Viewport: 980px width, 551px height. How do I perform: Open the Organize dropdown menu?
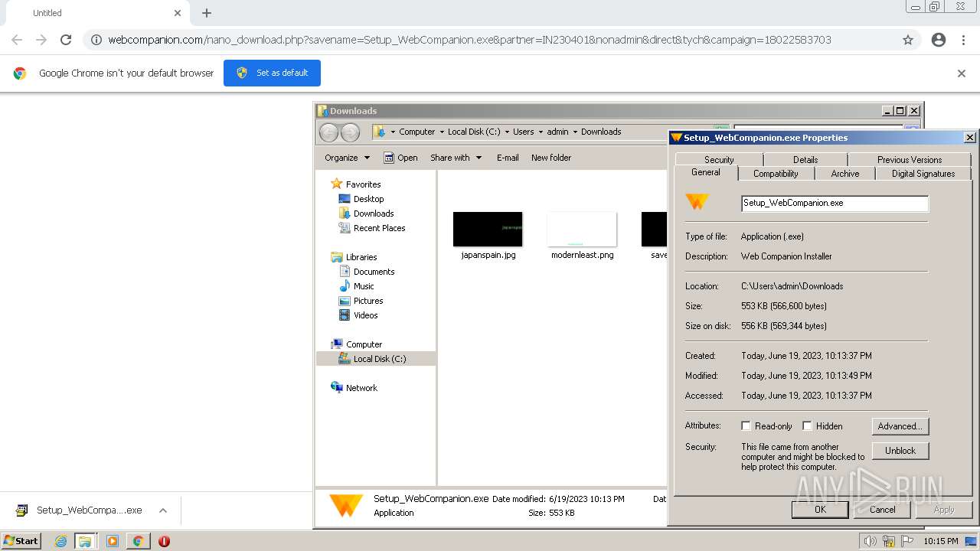(x=347, y=158)
